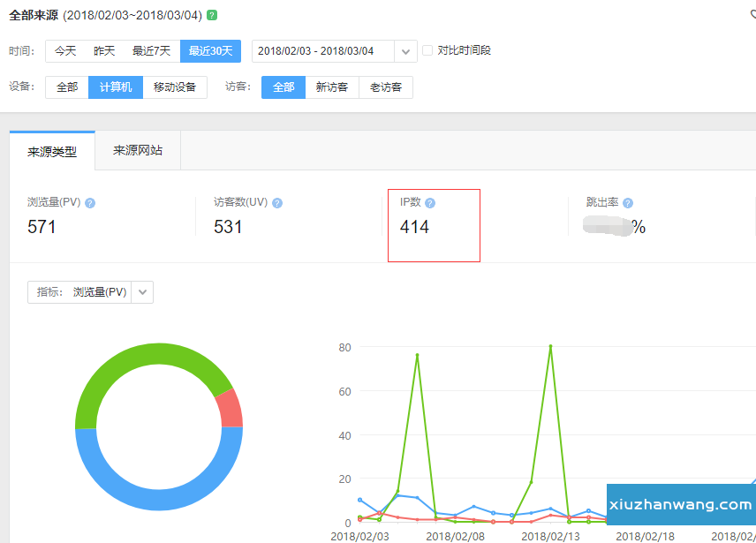This screenshot has height=543, width=756.
Task: Click help icon next to 访客数(UV)
Action: (x=277, y=203)
